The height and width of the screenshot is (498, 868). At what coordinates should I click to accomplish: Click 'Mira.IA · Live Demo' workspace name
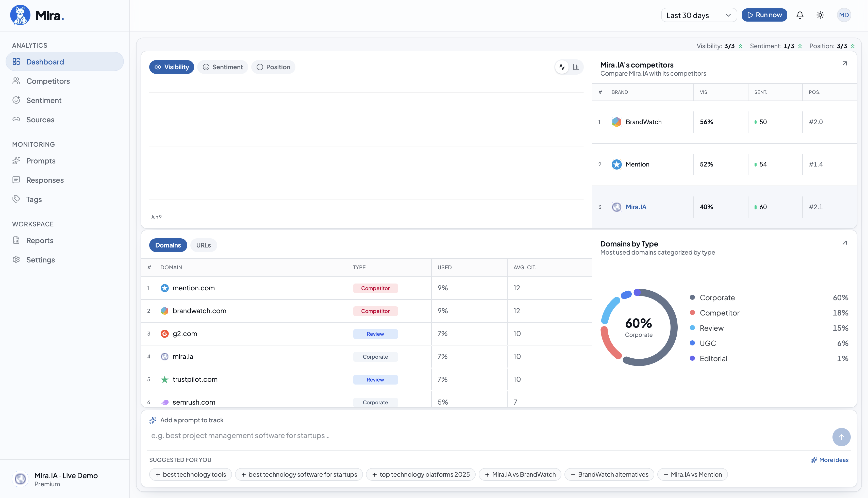66,475
